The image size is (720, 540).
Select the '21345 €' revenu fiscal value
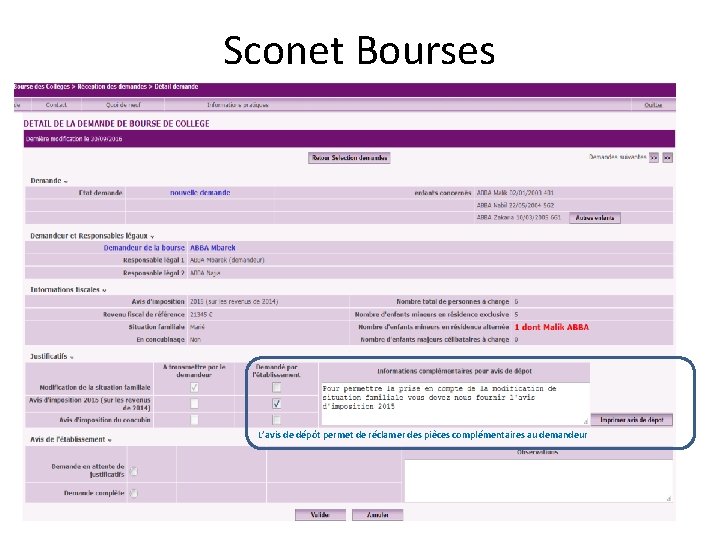point(201,315)
